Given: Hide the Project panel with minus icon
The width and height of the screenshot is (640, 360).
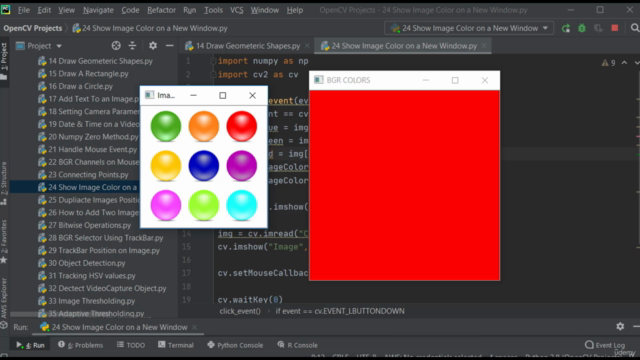Looking at the screenshot, I should click(169, 46).
